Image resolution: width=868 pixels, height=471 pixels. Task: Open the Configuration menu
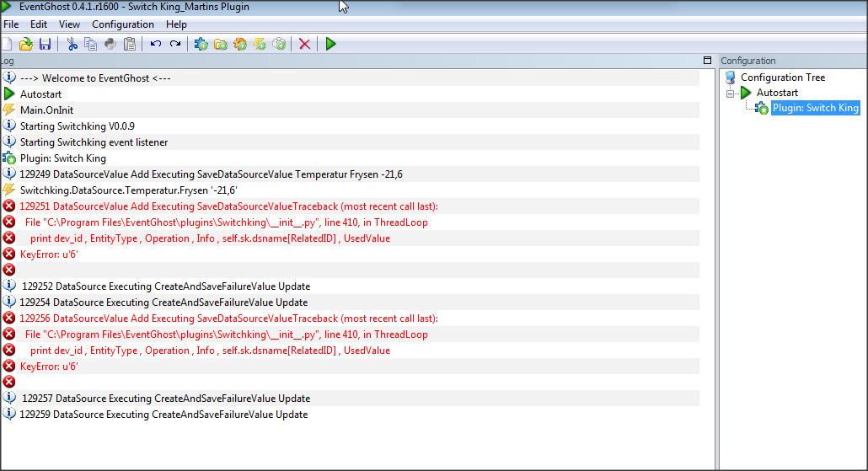click(123, 24)
